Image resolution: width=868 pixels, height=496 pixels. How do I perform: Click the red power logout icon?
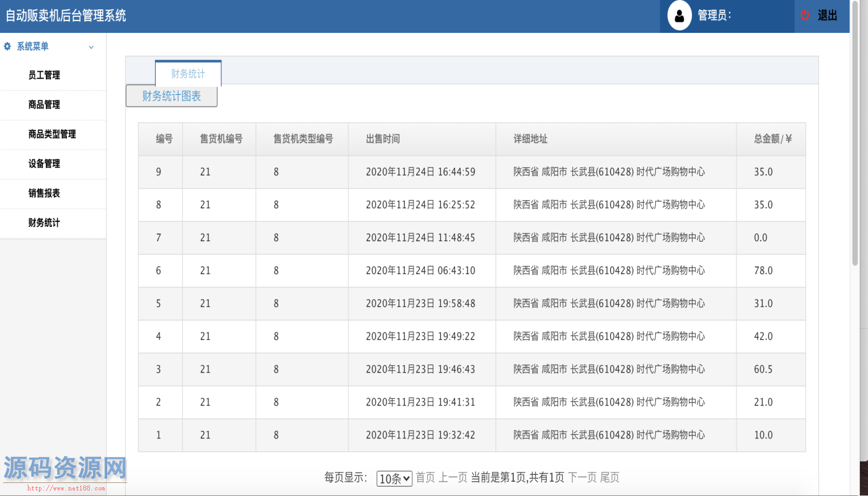click(x=805, y=15)
